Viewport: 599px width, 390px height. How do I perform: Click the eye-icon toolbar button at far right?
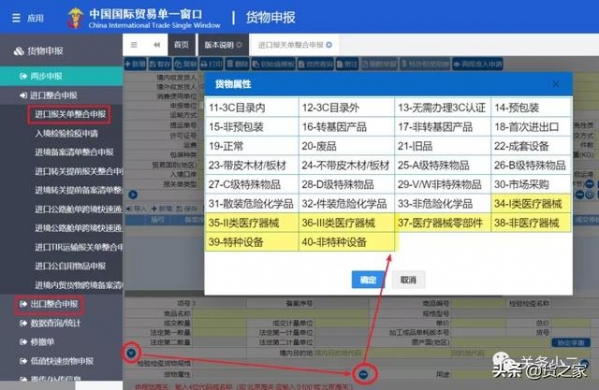click(478, 64)
